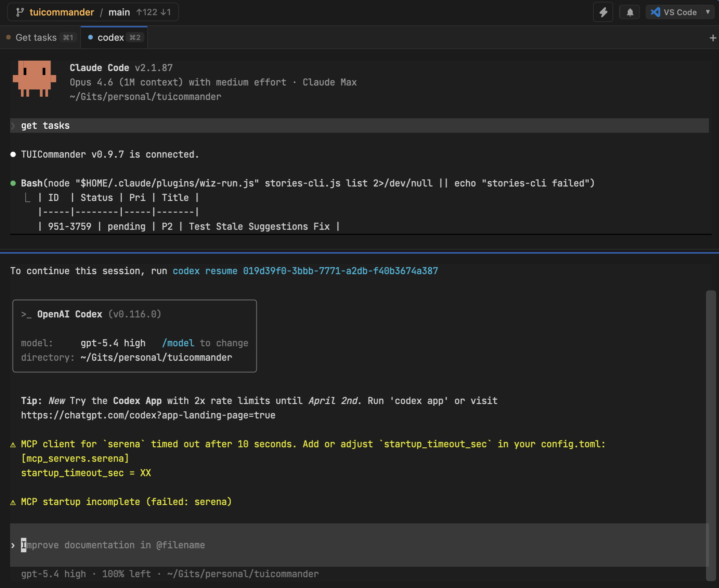Select the codex tab
719x588 pixels.
pyautogui.click(x=111, y=37)
